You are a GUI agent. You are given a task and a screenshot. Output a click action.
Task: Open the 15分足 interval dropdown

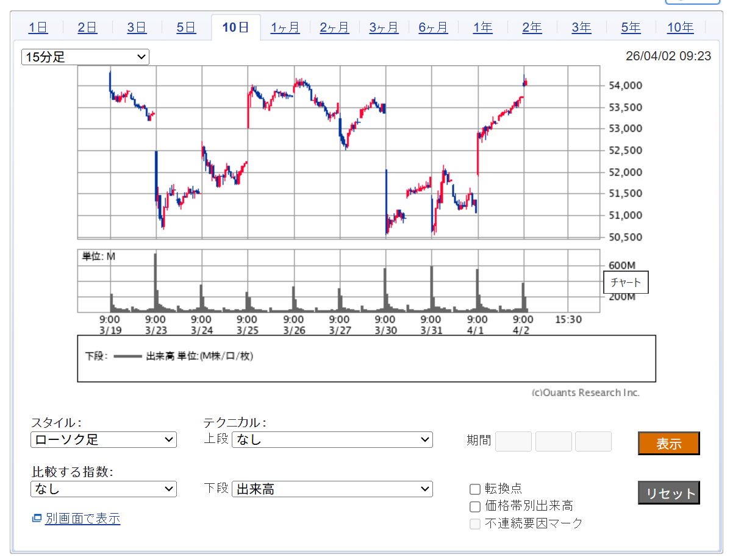coord(85,57)
